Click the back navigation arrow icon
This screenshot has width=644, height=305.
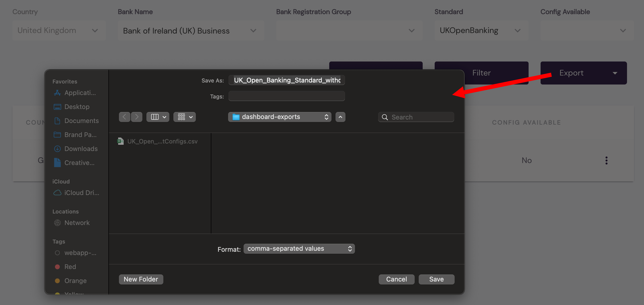click(124, 117)
